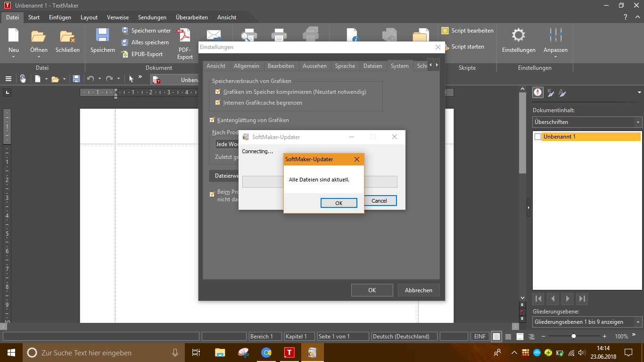Click the quick-toolbar save disk icon

(x=76, y=79)
